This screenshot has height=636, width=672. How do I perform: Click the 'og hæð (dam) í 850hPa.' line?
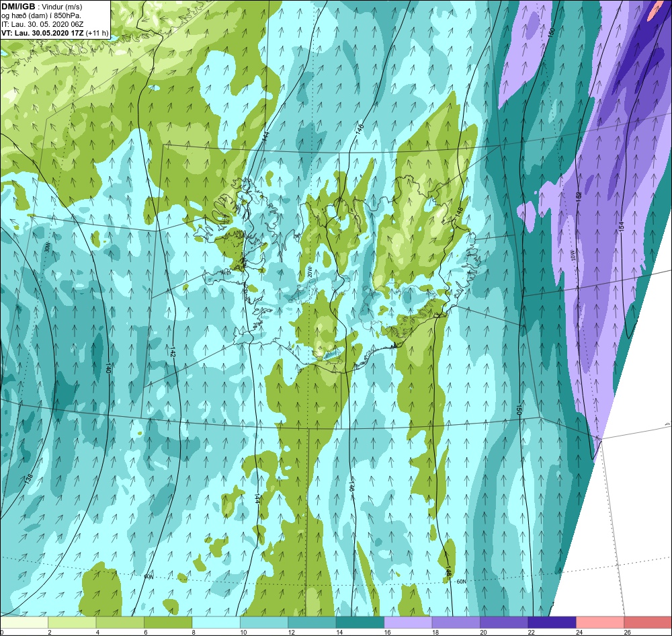click(41, 15)
